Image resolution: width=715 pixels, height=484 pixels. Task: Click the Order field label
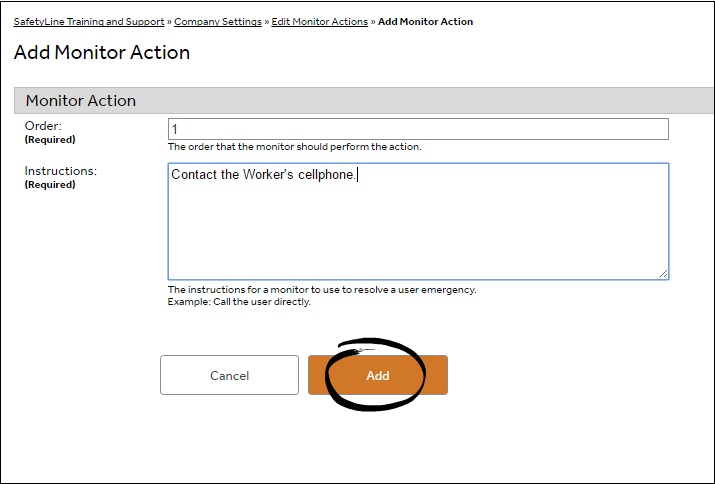43,126
